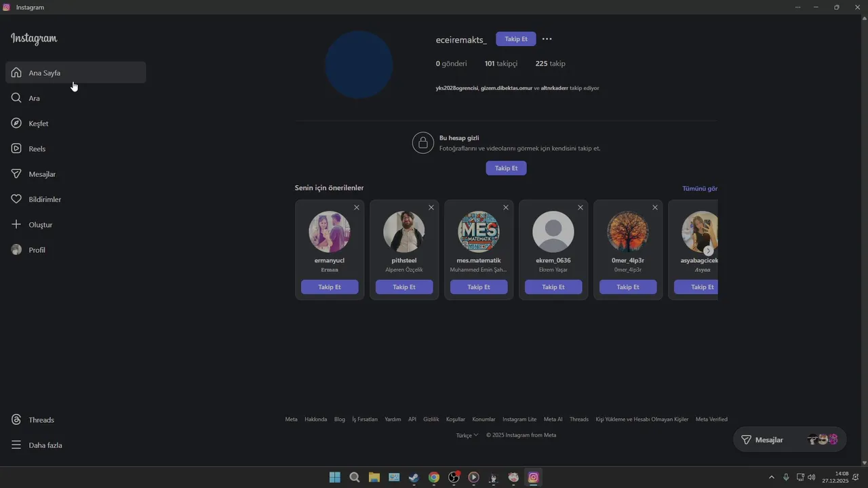The width and height of the screenshot is (868, 488).
Task: Click Gizlilik footer link
Action: tap(431, 420)
